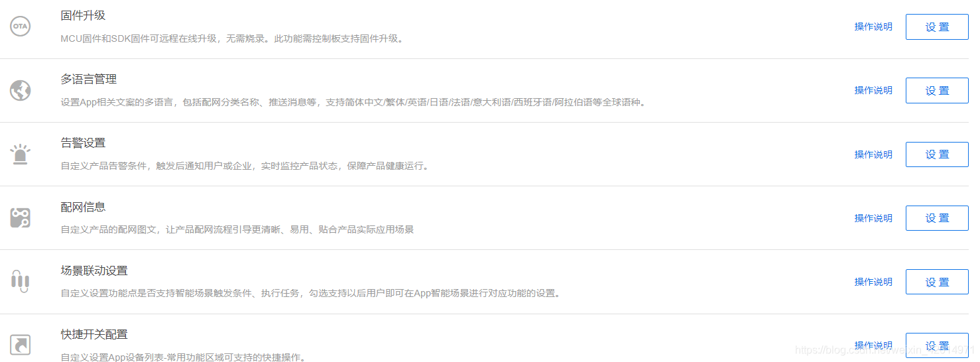
Task: View 操作说明 for 固件升级
Action: coord(873,27)
